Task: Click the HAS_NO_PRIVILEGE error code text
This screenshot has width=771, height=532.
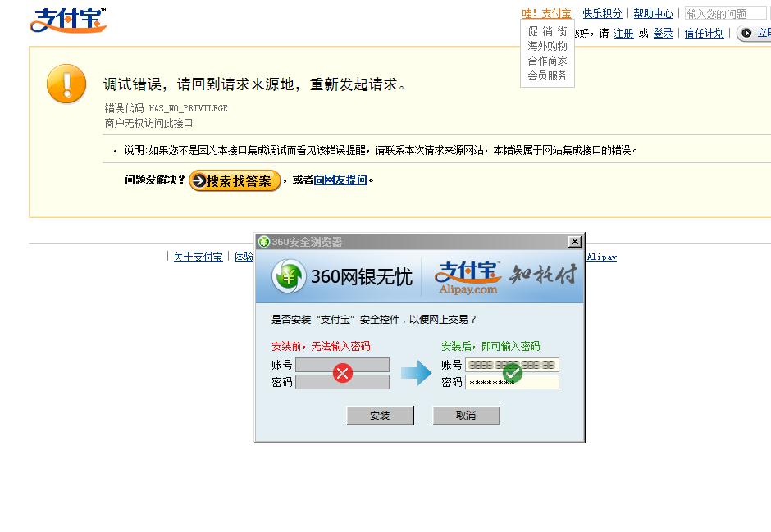Action: [188, 108]
